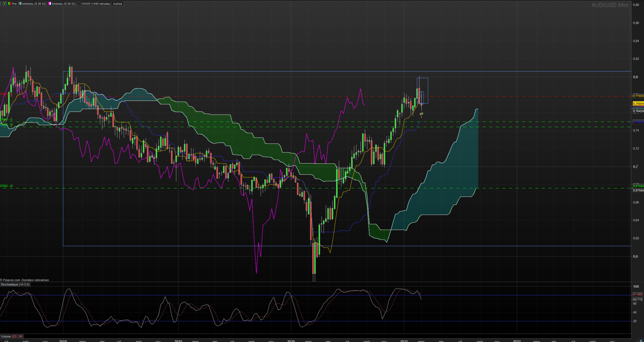Click the 69,719 stochastic value tag

638,300
